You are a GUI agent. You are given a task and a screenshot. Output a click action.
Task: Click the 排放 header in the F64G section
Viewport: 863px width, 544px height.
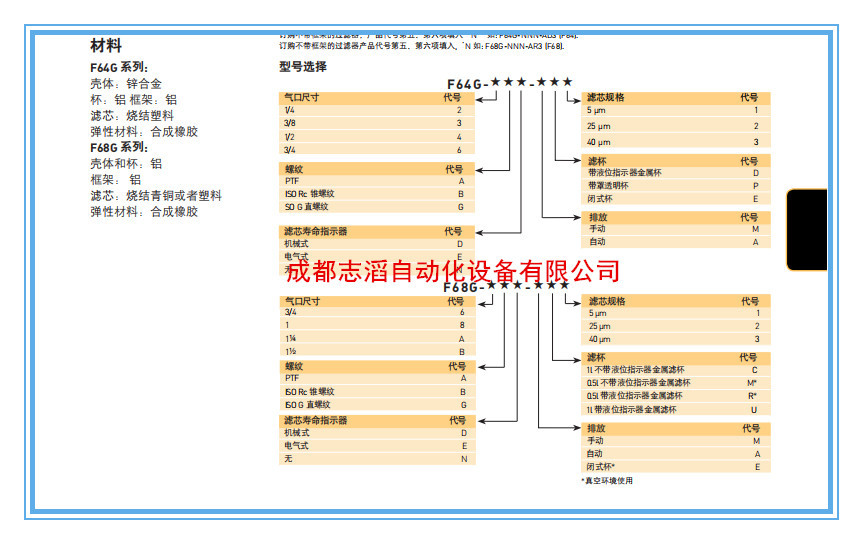click(x=676, y=217)
